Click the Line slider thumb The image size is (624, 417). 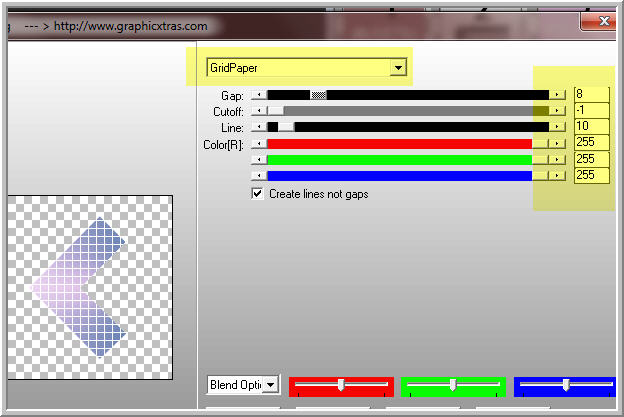coord(286,127)
